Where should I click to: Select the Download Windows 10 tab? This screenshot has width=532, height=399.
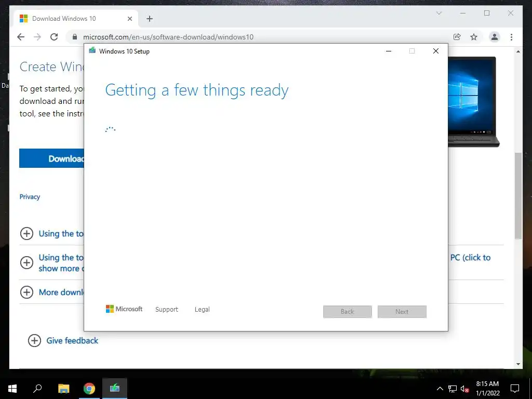coord(76,19)
